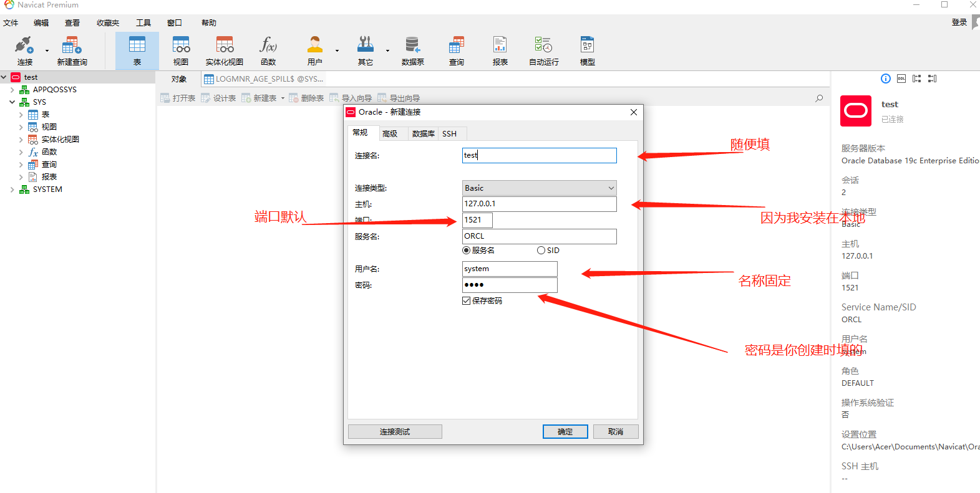This screenshot has width=980, height=493.
Task: Click 删除表 (Delete Table) in object toolbar
Action: click(x=306, y=98)
